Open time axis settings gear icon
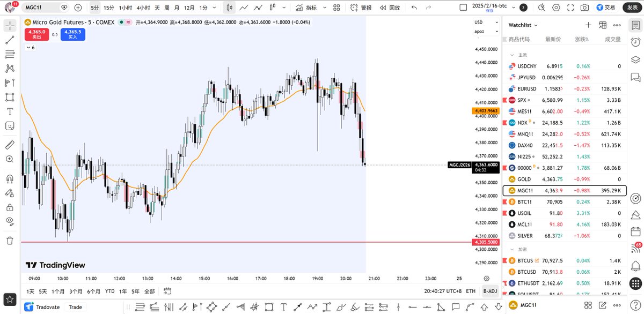This screenshot has height=314, width=644. click(x=486, y=279)
